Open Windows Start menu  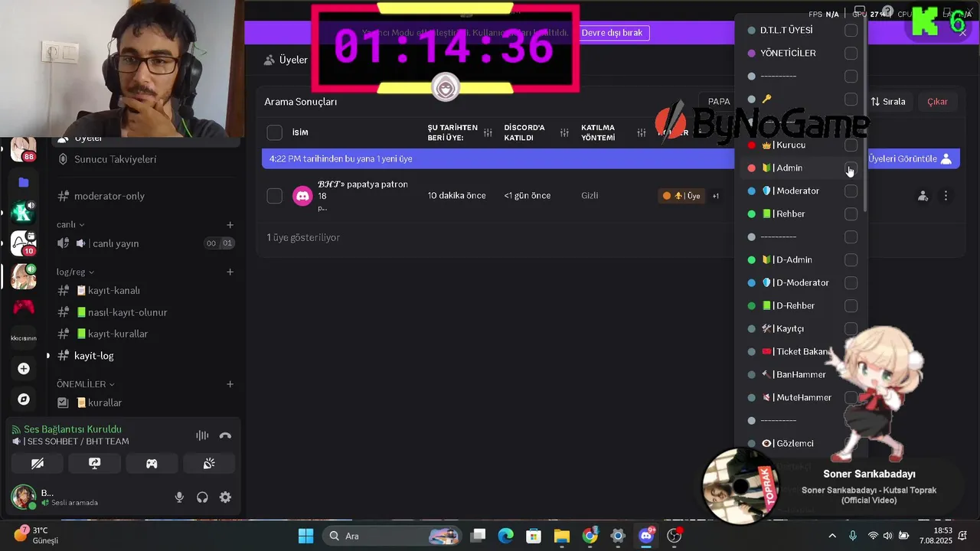point(305,536)
